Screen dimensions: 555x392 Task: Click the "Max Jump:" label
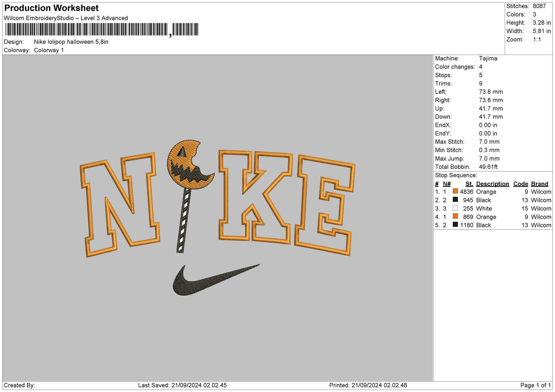coord(450,158)
